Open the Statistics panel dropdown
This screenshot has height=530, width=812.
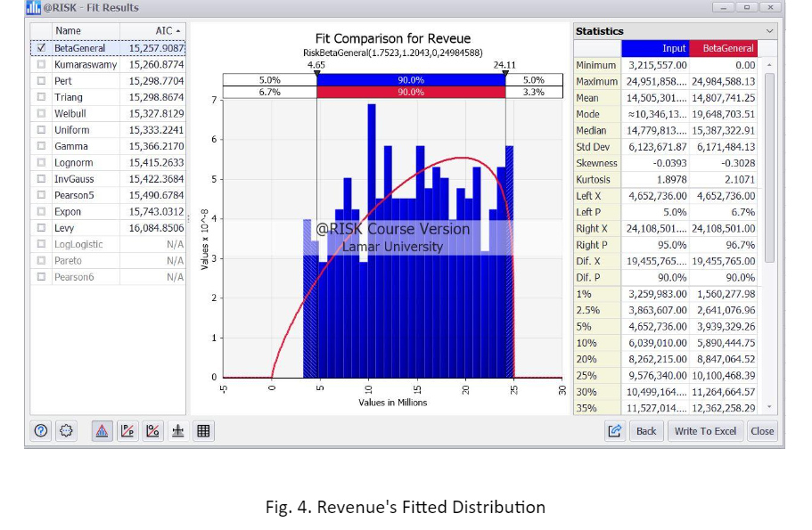pyautogui.click(x=770, y=31)
